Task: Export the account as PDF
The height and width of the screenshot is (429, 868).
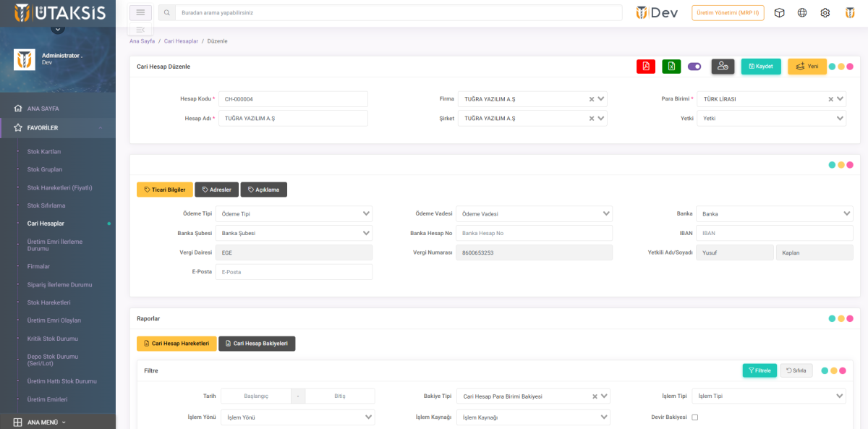Action: tap(645, 67)
